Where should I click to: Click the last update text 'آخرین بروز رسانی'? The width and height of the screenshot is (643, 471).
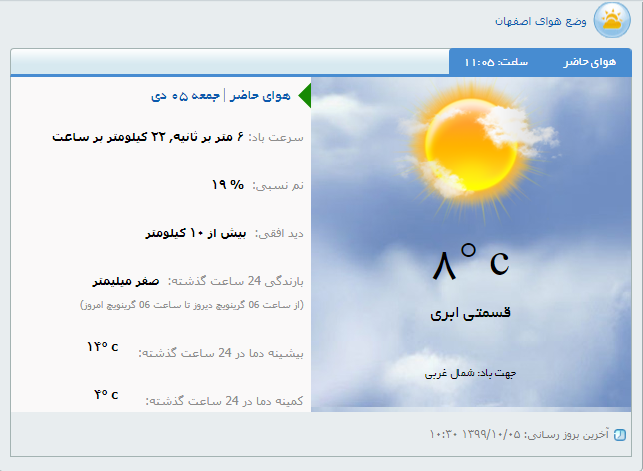pos(567,435)
